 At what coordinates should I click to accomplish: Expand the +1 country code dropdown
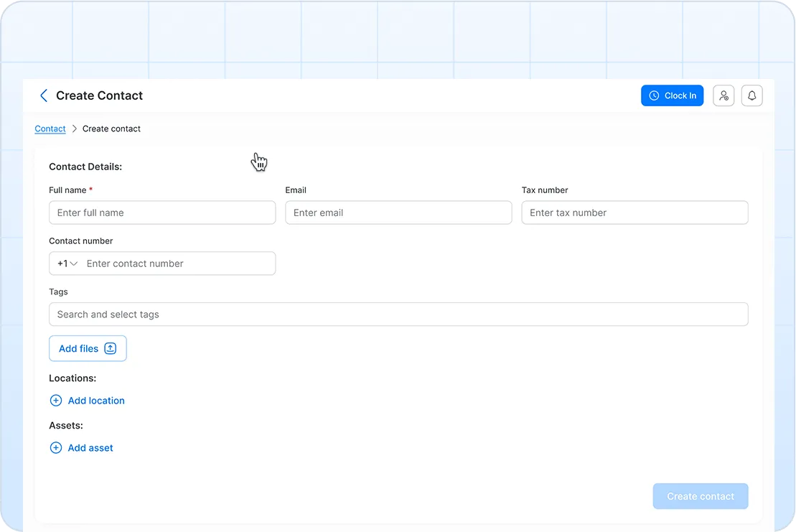[67, 263]
